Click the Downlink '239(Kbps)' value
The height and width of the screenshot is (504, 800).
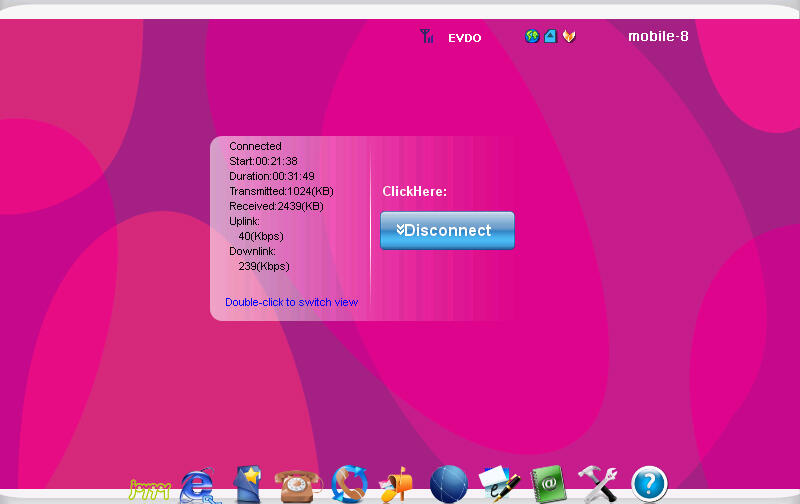(x=264, y=266)
